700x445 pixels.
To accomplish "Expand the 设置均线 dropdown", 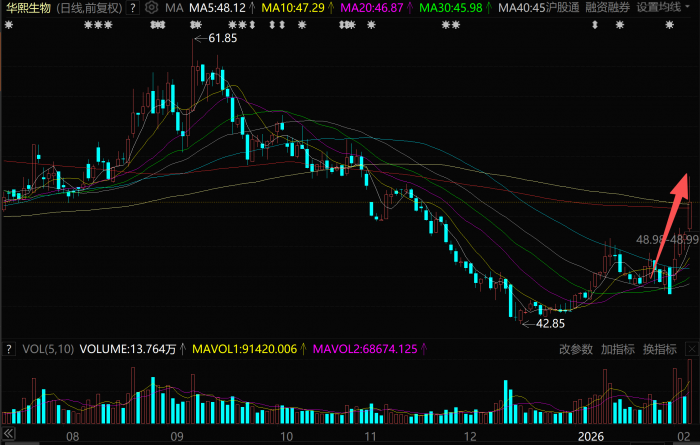I will (x=667, y=8).
